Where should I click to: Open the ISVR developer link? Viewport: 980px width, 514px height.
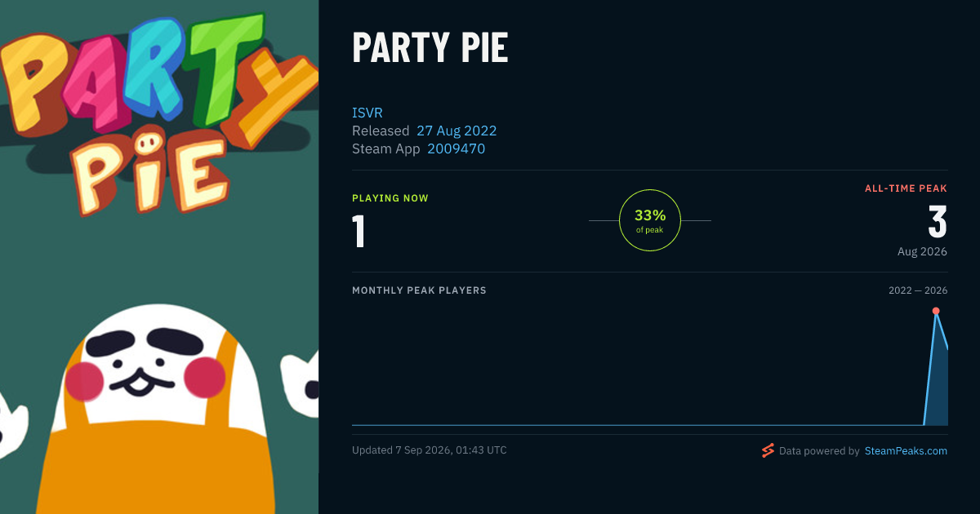point(367,113)
